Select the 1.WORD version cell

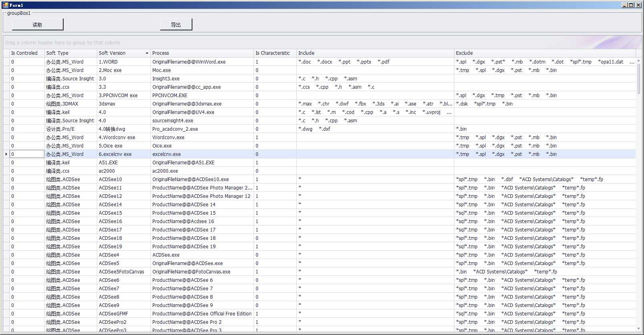click(124, 62)
